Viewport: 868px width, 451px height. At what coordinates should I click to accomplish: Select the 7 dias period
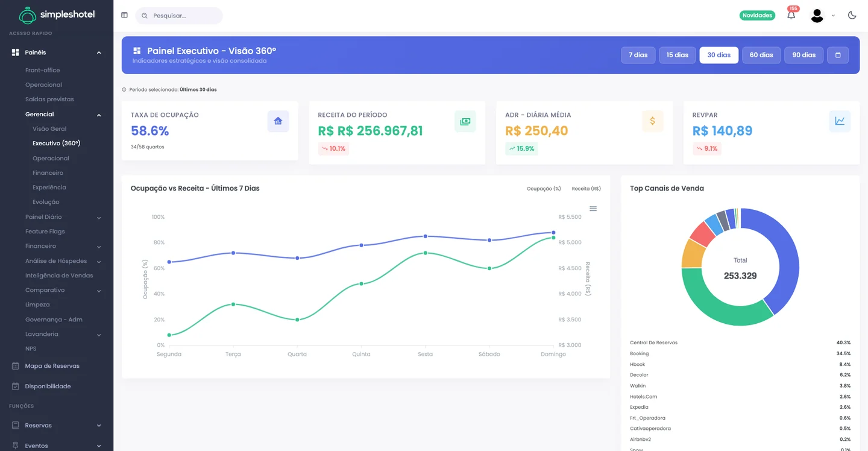(638, 55)
